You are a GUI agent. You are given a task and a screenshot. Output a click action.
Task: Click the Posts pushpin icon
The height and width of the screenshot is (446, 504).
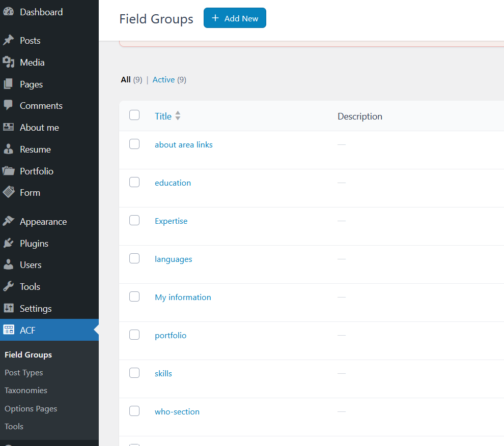point(8,40)
